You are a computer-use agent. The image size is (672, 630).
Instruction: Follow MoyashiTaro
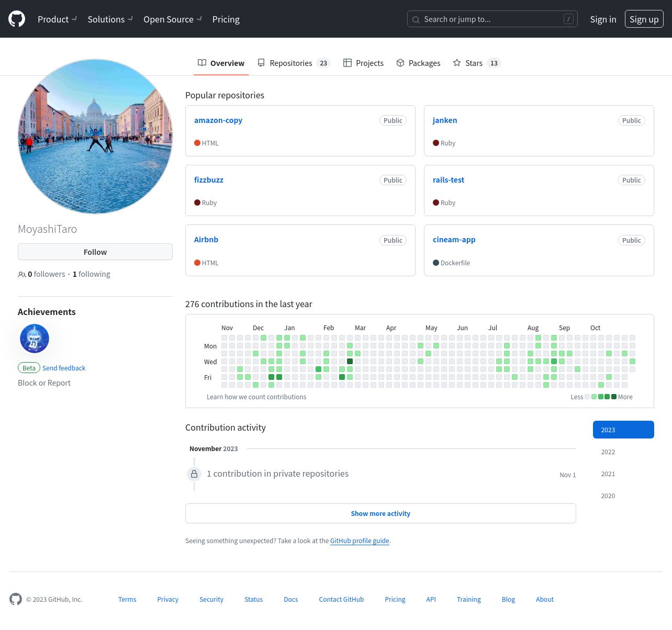(95, 252)
